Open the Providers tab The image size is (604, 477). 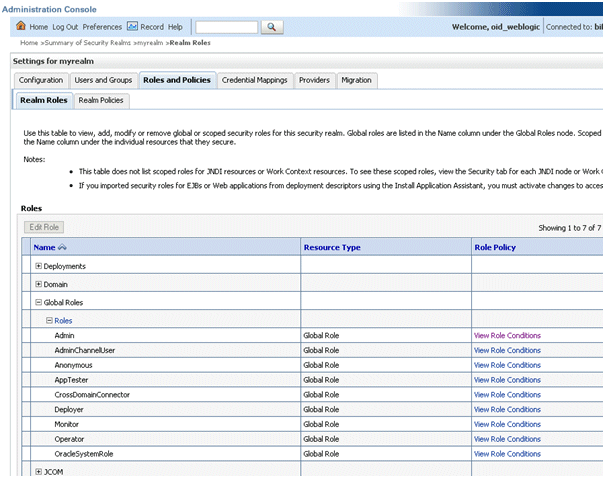314,80
